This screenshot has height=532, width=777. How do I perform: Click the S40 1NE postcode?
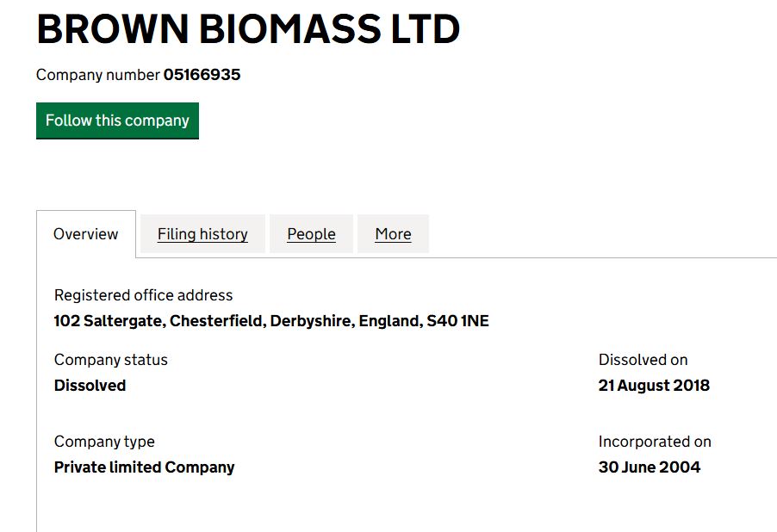click(x=458, y=321)
